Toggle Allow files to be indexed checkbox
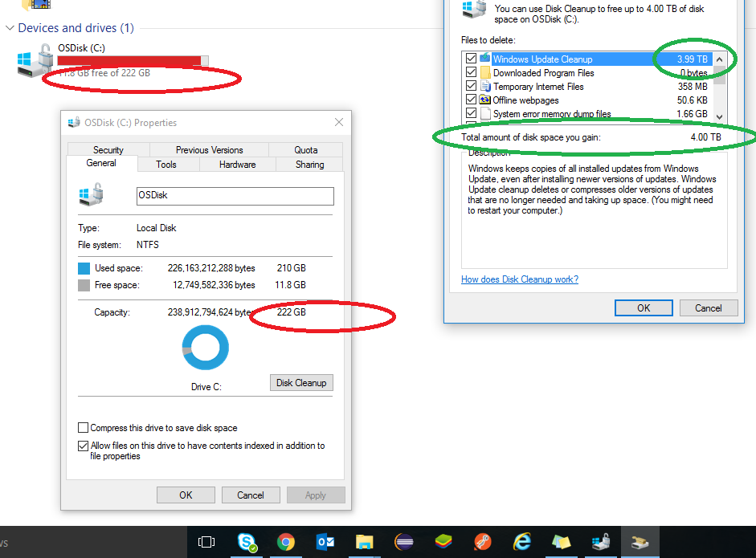This screenshot has width=756, height=558. tap(83, 446)
